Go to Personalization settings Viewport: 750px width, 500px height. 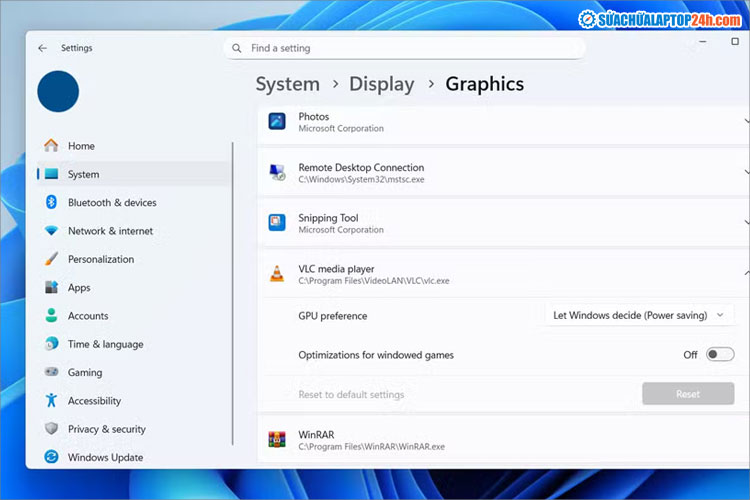click(x=100, y=259)
